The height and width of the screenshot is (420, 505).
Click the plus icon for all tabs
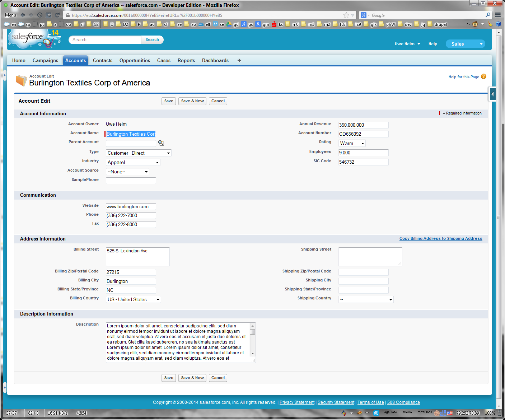pyautogui.click(x=239, y=61)
